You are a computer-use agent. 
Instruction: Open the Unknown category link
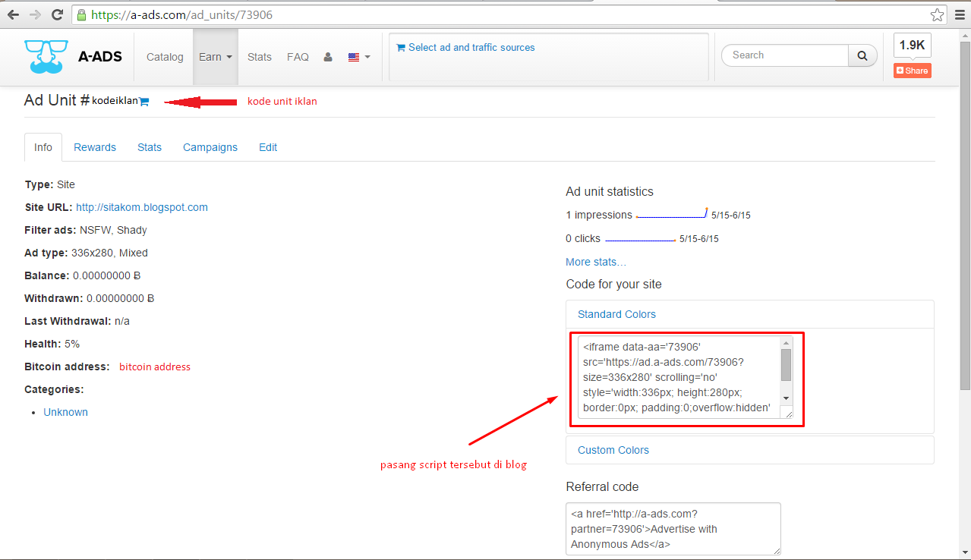point(65,412)
